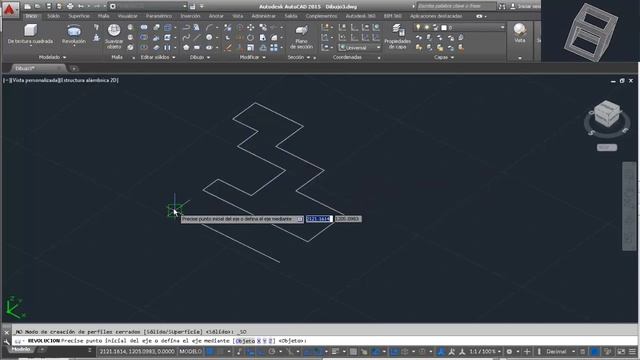
Task: Click the ViewCube in the viewport
Action: pyautogui.click(x=607, y=113)
